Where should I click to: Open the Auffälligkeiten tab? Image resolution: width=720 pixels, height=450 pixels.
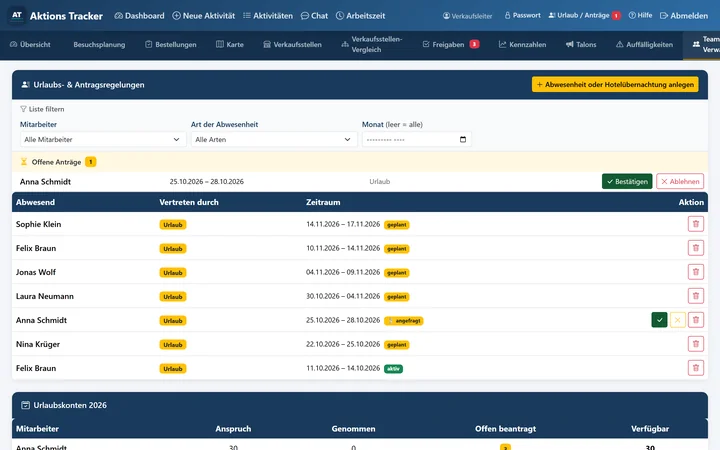coord(644,45)
